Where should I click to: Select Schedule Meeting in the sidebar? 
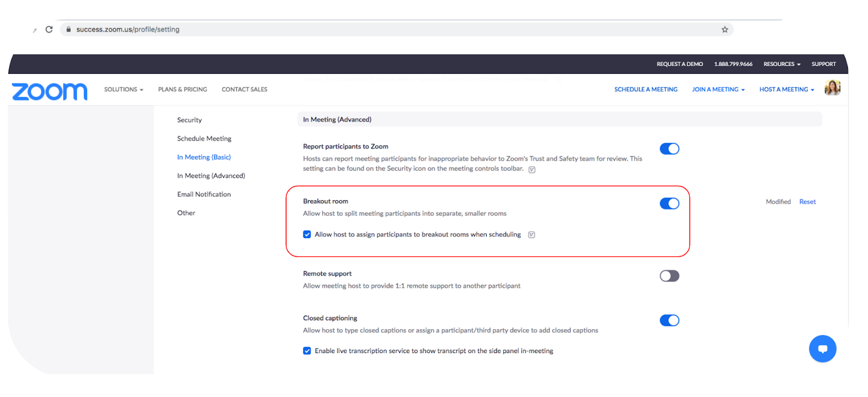coord(204,138)
